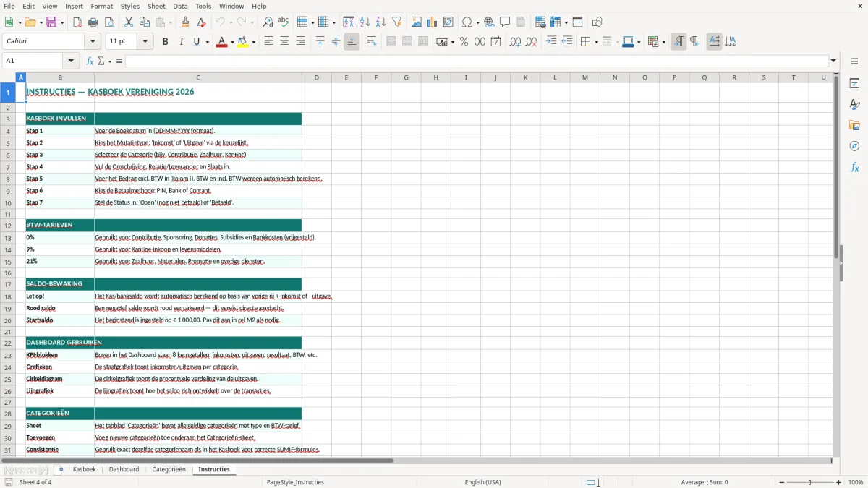The width and height of the screenshot is (868, 488).
Task: Toggle Left-to-Right paragraph direction
Action: 678,42
